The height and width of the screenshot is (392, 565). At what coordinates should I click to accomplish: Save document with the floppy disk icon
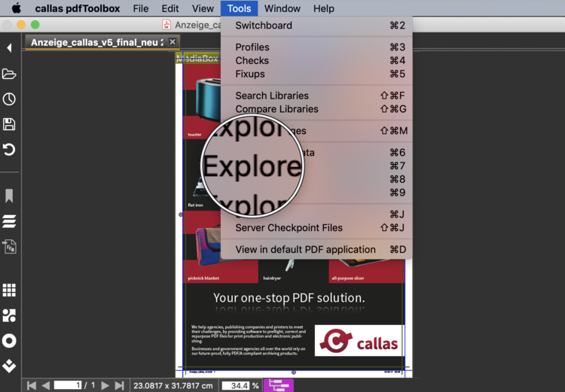[9, 124]
